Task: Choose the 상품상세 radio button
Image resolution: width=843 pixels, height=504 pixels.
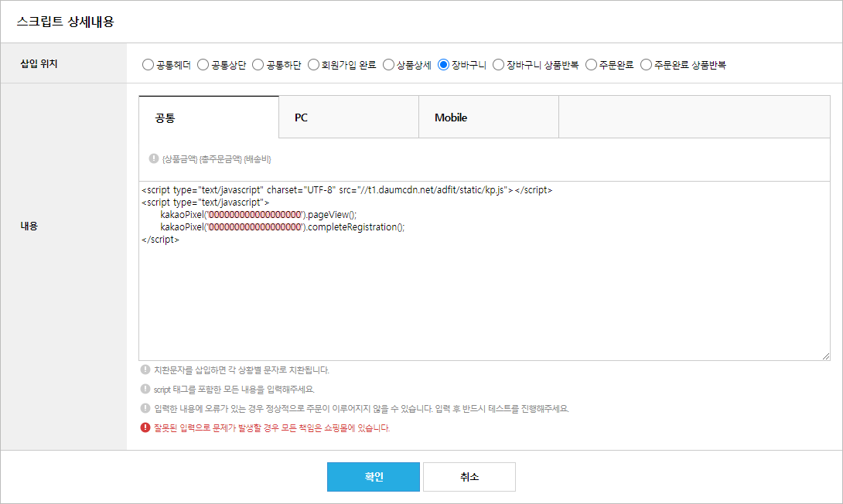Action: (388, 65)
